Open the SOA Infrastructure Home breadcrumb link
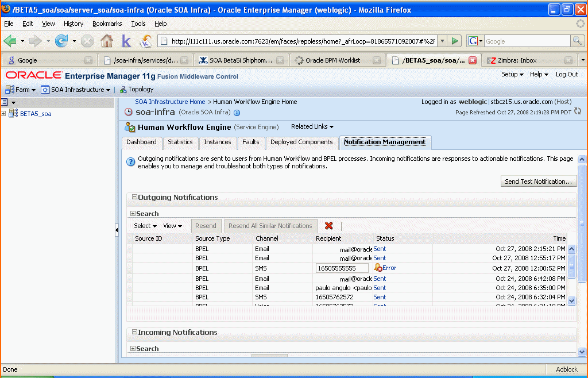 tap(170, 102)
